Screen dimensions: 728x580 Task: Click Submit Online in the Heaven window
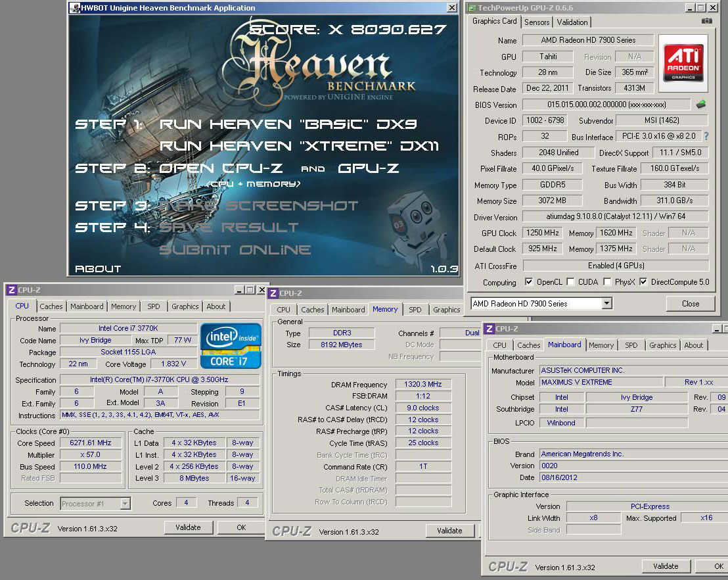pos(235,250)
